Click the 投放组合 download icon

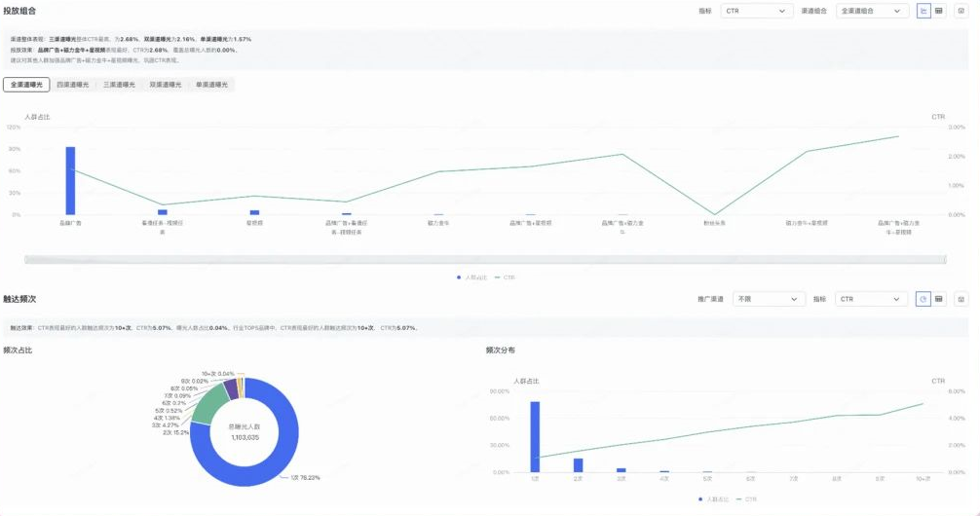tap(961, 11)
